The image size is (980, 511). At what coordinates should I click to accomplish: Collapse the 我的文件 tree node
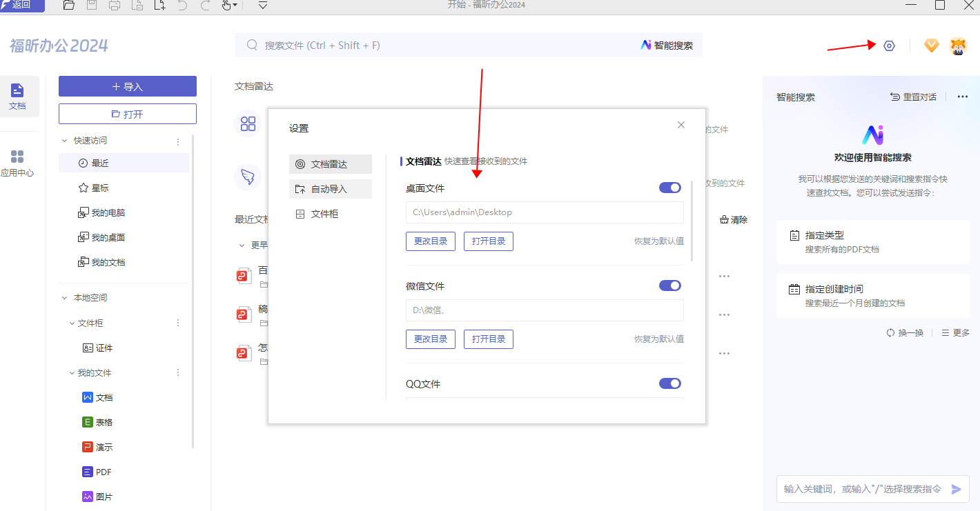(x=72, y=373)
